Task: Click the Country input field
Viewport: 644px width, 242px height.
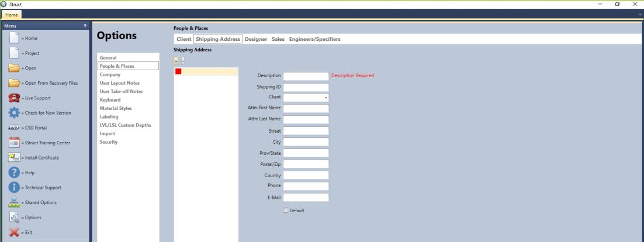Action: pyautogui.click(x=306, y=175)
